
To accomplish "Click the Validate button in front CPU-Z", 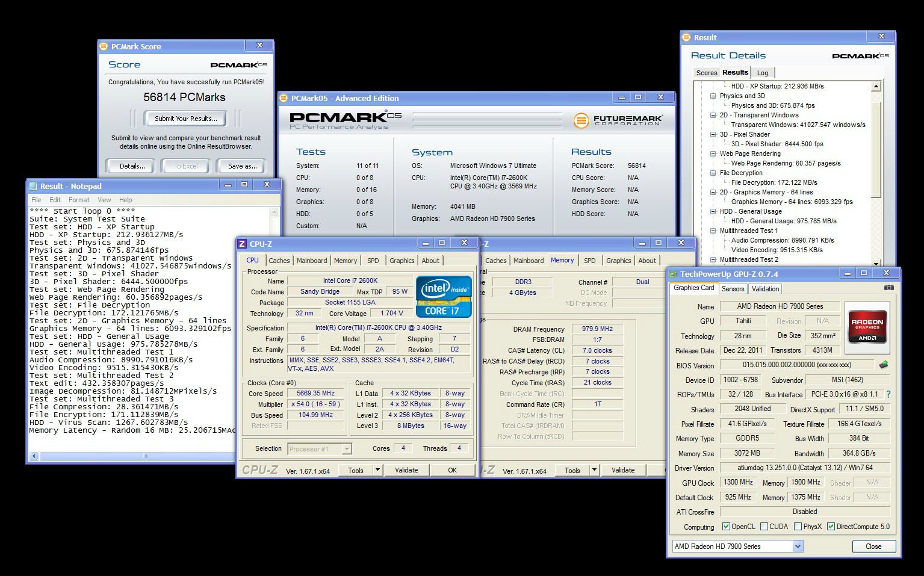I will [x=406, y=470].
